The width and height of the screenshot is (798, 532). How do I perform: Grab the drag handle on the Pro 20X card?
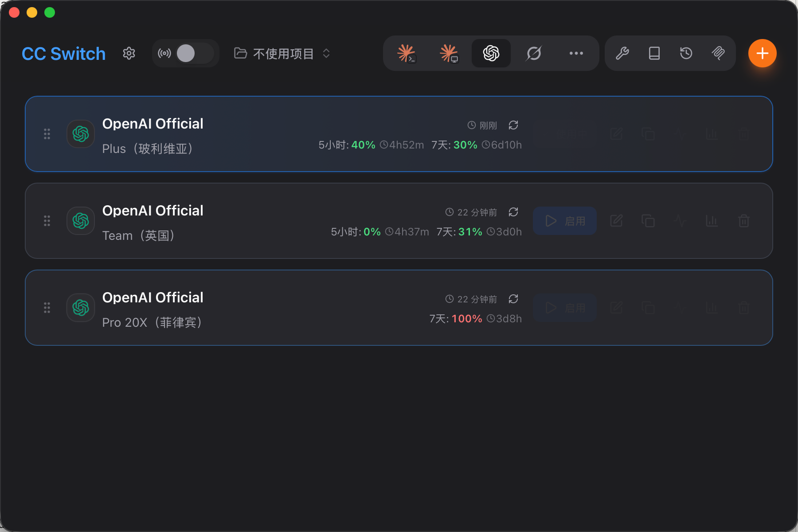(47, 308)
